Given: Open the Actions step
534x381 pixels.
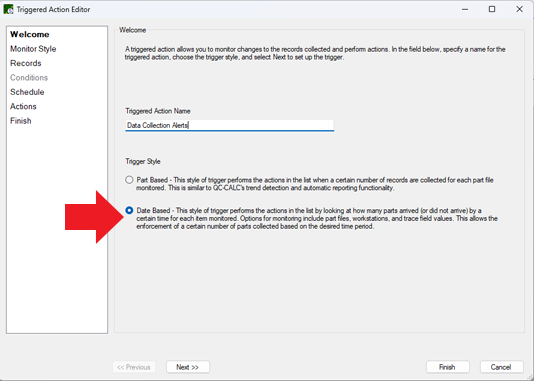Looking at the screenshot, I should point(23,107).
